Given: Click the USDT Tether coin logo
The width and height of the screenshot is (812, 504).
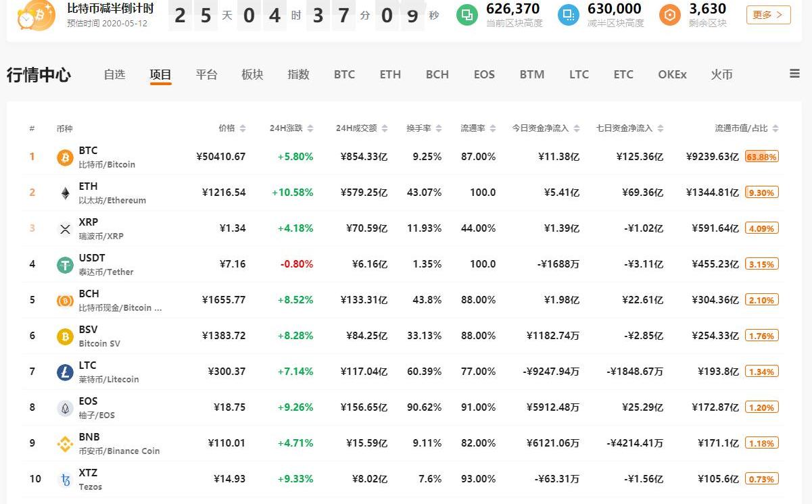Looking at the screenshot, I should pos(65,265).
